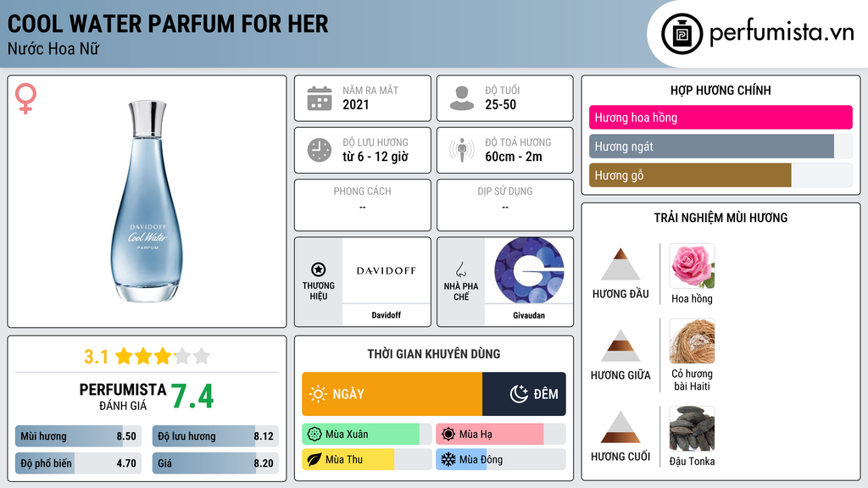Open the Hoa hồng rose thumbnail
This screenshot has height=488, width=868.
(x=692, y=266)
